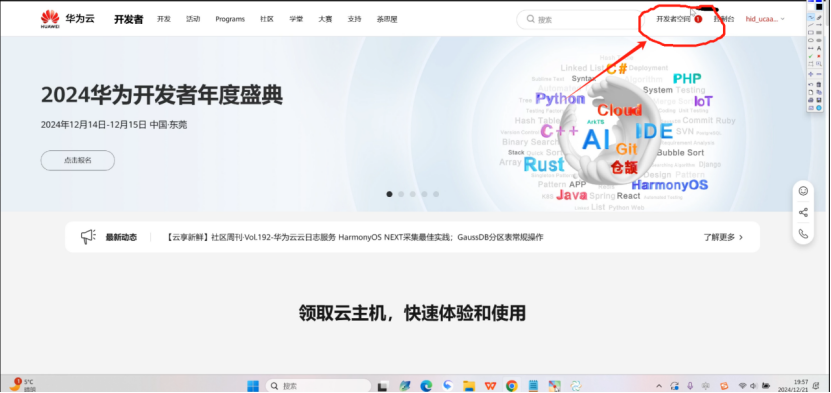831x393 pixels.
Task: Click the trash can icon in annotation toolbar
Action: tap(819, 85)
